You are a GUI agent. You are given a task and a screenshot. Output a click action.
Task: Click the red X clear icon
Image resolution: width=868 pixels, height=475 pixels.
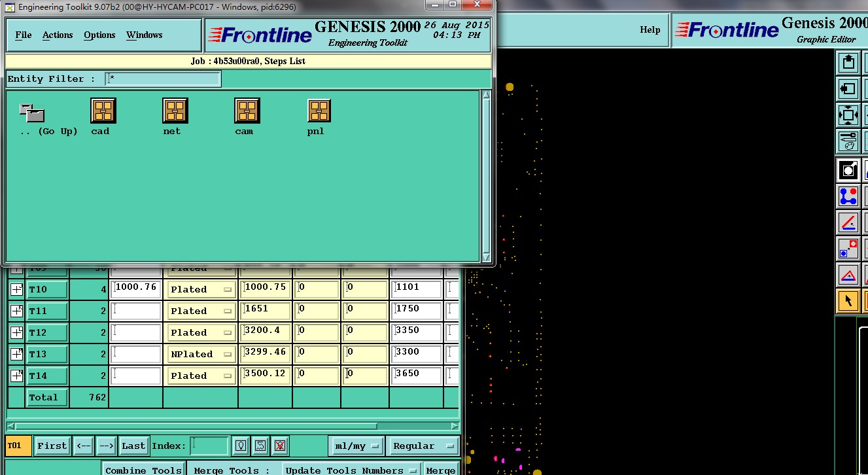[280, 446]
